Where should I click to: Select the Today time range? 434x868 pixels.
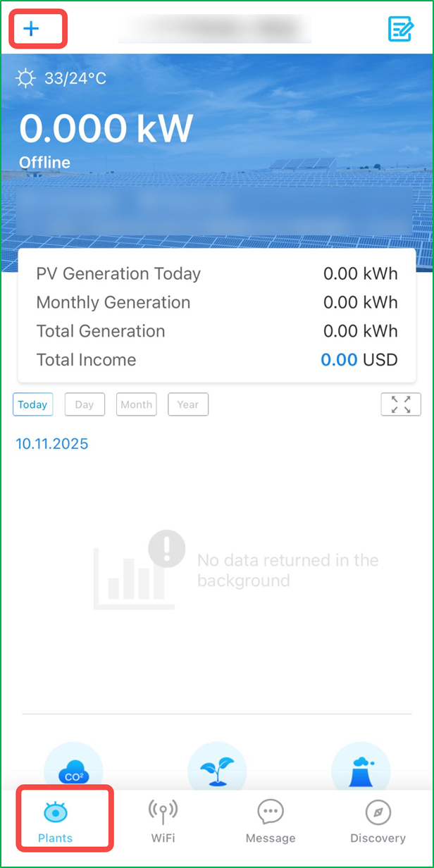tap(32, 404)
